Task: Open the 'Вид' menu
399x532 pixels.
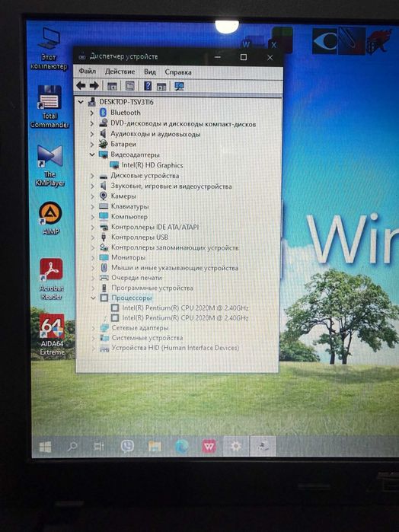Action: tap(150, 72)
